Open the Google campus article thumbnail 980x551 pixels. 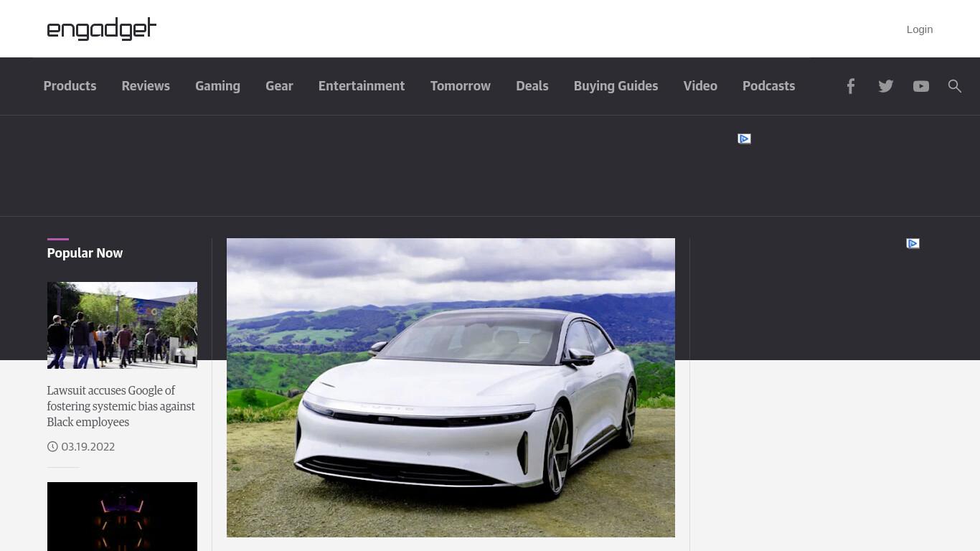tap(122, 325)
